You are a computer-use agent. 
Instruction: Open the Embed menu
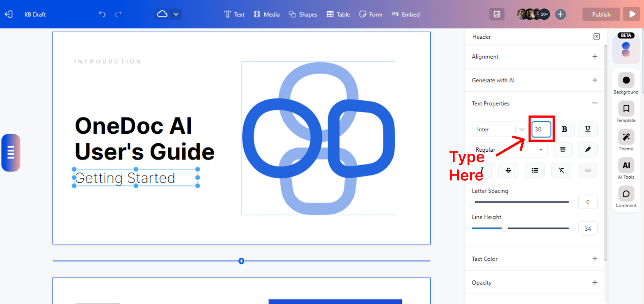click(406, 14)
